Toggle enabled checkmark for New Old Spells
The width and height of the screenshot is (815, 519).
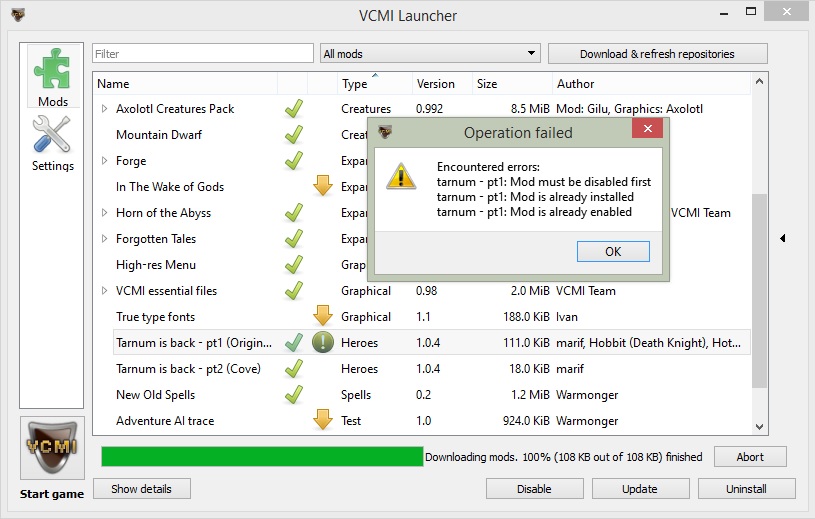(293, 395)
